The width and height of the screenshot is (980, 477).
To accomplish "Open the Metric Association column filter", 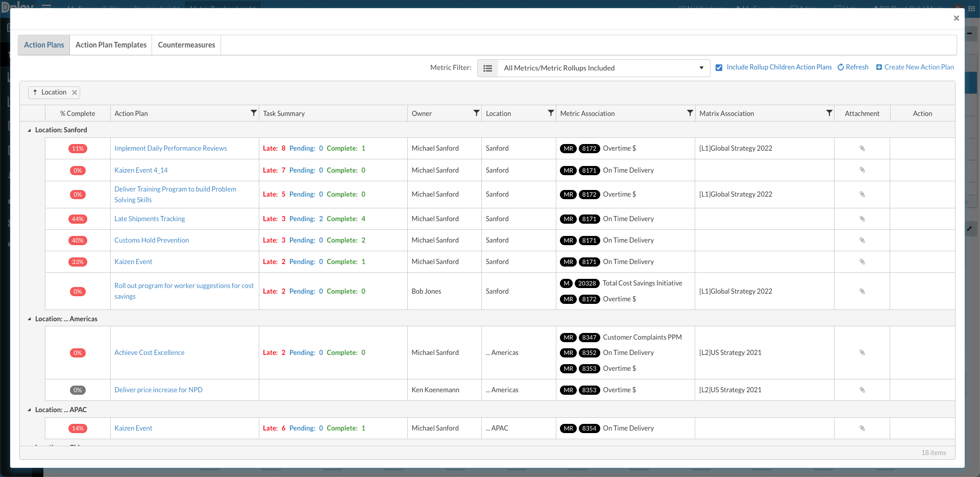I will 690,113.
